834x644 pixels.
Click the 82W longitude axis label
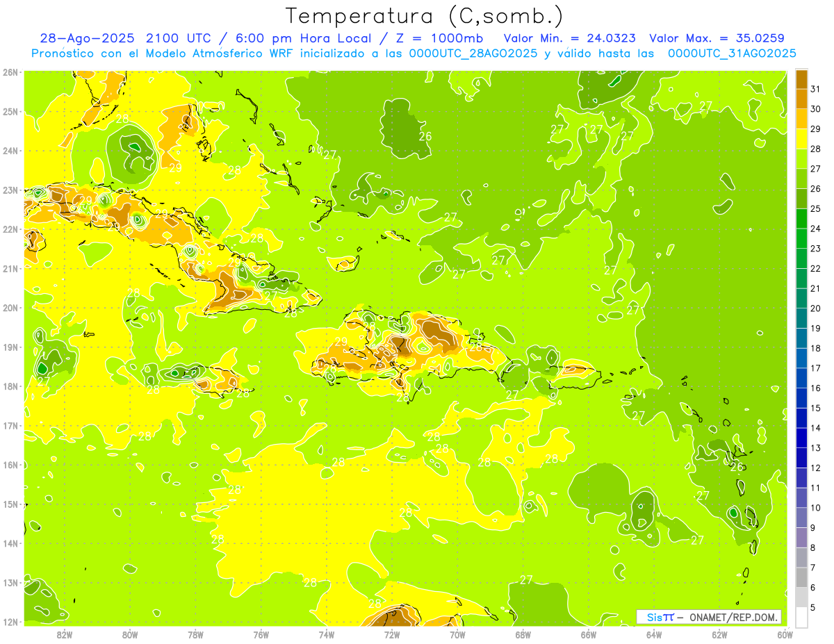click(x=65, y=634)
